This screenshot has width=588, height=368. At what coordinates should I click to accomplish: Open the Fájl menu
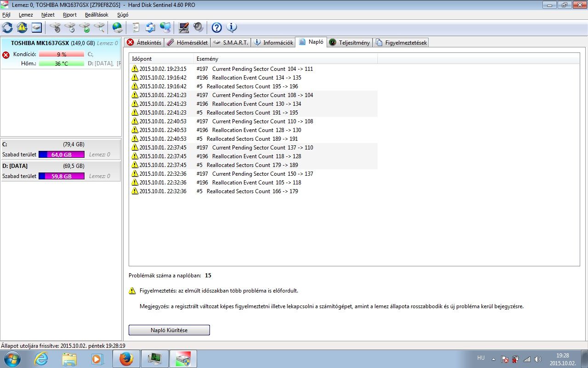click(x=6, y=15)
